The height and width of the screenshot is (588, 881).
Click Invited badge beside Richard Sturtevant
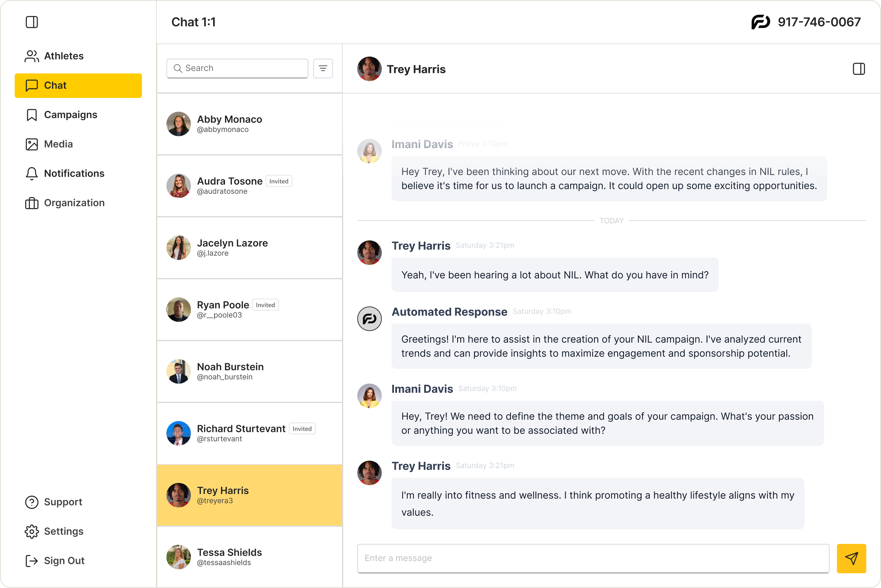coord(302,429)
